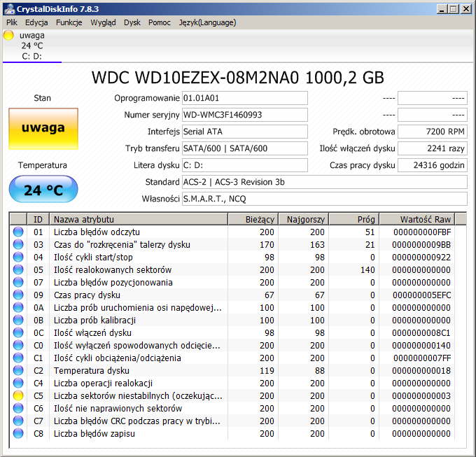Viewport: 476px width, 457px height.
Task: Click the Oprogramowanie field 01.01A01
Action: click(x=245, y=98)
